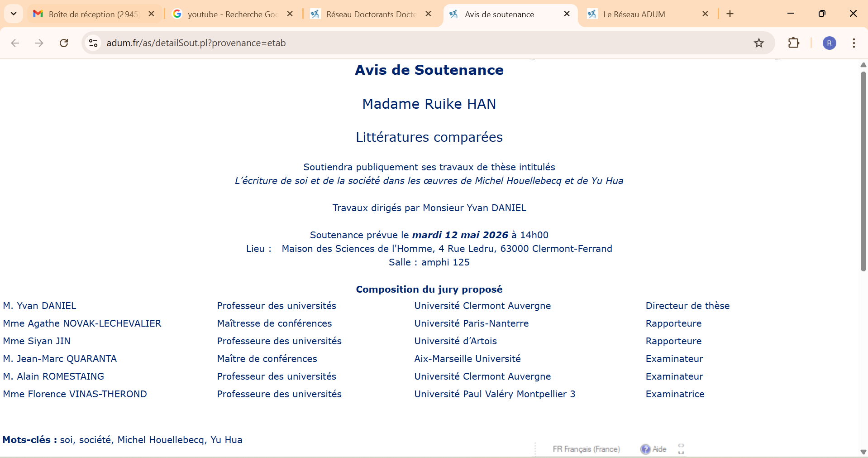
Task: Click the fullscreen brackets icon near Aide
Action: coord(681,449)
